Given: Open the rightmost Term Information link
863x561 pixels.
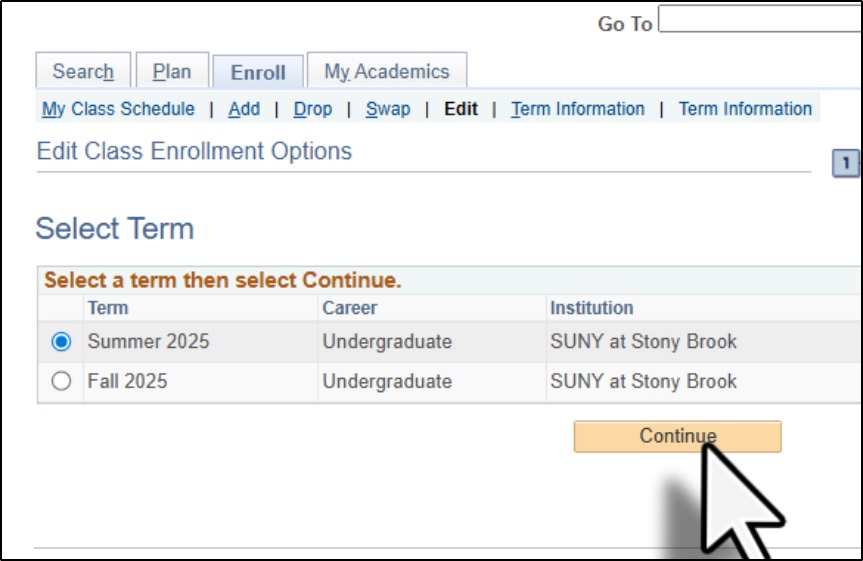Looking at the screenshot, I should [745, 109].
